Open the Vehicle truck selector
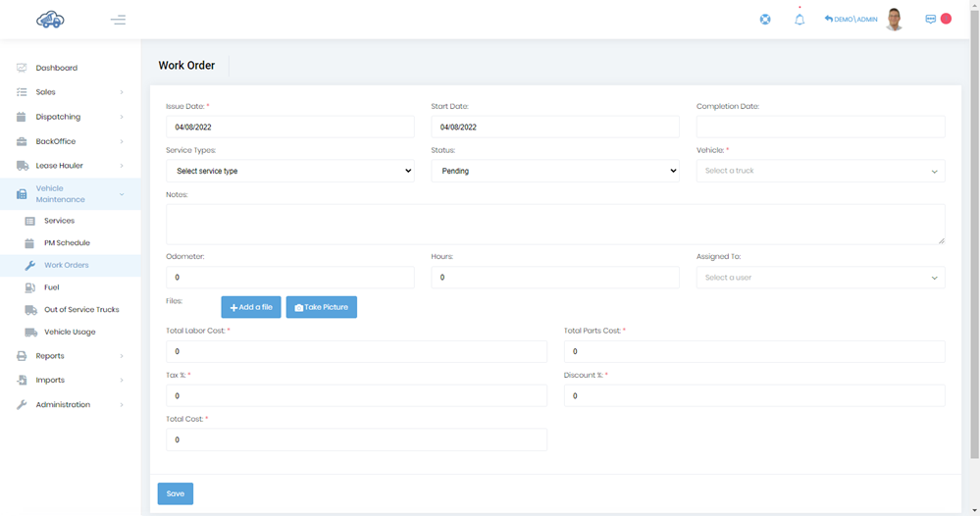Viewport: 980px width, 516px height. [x=820, y=171]
